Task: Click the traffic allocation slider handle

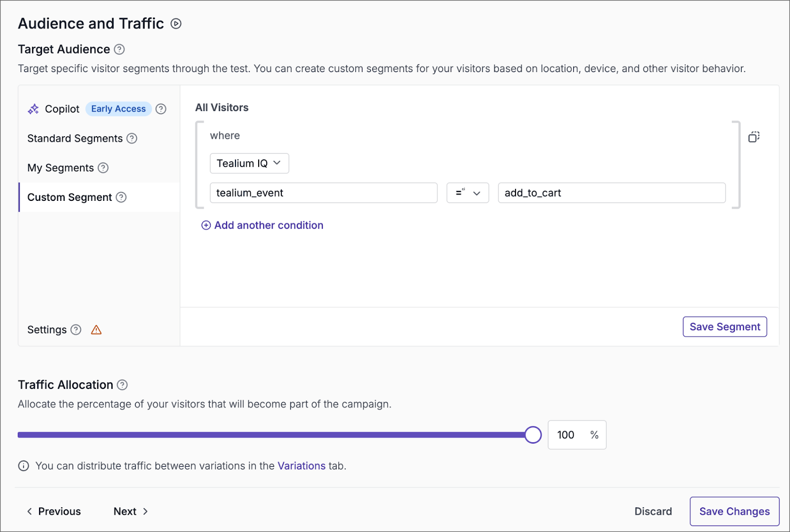Action: 533,435
